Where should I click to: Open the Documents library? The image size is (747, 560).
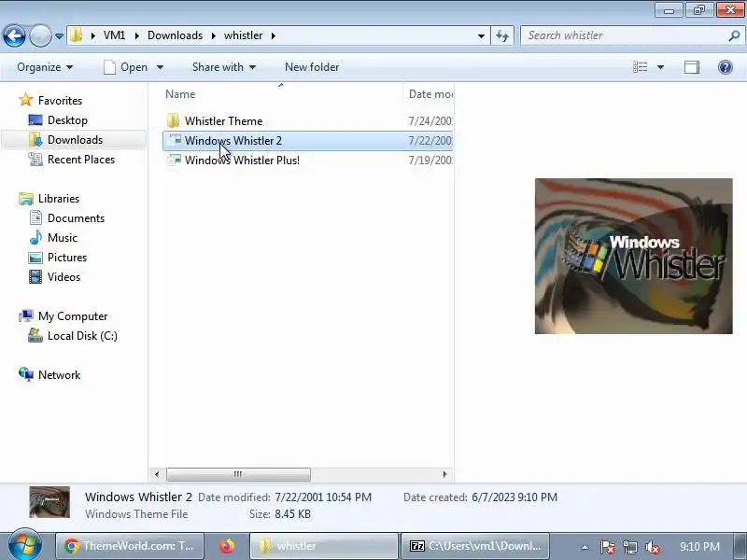76,218
